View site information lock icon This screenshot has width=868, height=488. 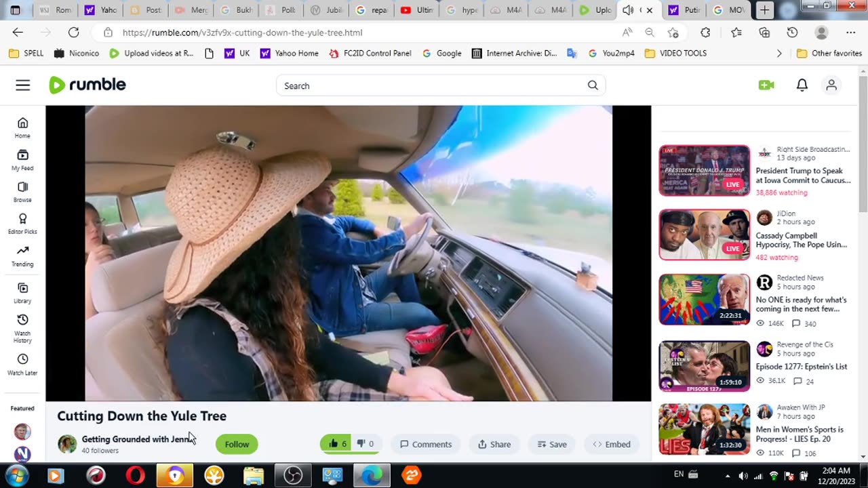[108, 33]
